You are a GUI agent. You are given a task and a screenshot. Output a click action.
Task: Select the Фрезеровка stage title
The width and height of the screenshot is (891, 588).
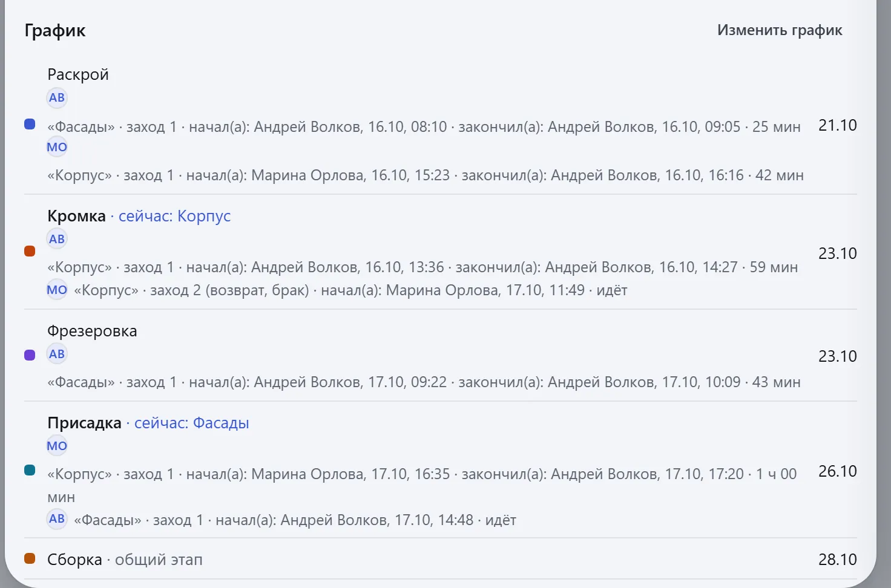(x=92, y=331)
